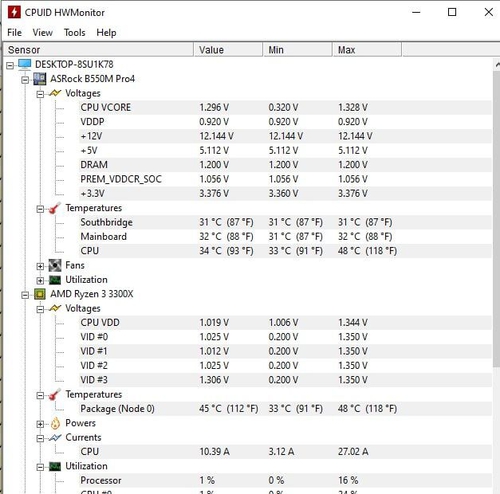
Task: Select the VDDP voltage row
Action: point(285,122)
